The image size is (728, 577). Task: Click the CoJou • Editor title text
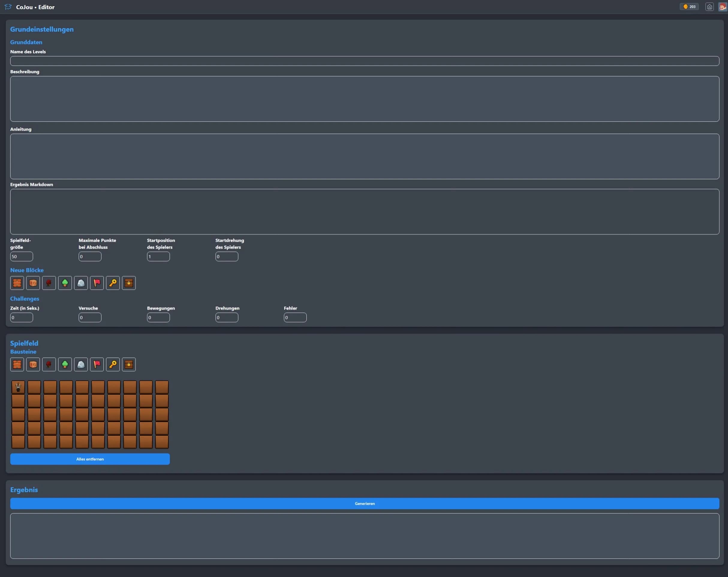[x=35, y=7]
